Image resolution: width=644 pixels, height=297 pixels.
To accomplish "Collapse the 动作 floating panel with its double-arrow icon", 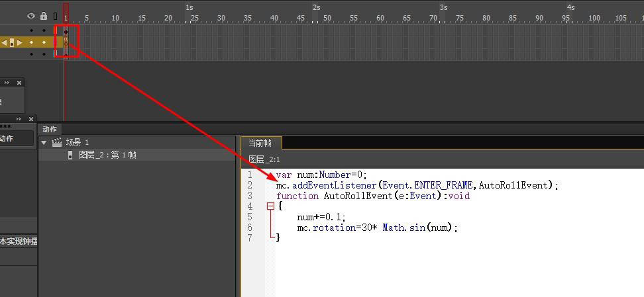I will click(x=19, y=119).
